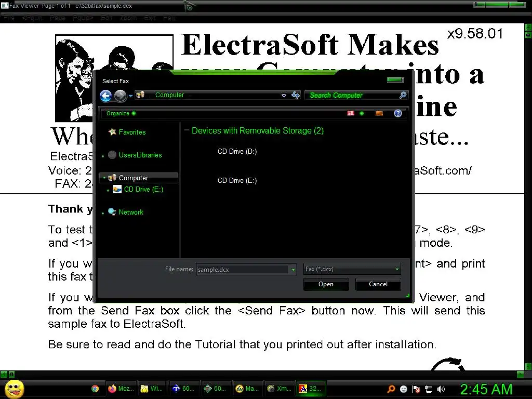
Task: Click the Fax Viewer title bar icon
Action: 4,5
